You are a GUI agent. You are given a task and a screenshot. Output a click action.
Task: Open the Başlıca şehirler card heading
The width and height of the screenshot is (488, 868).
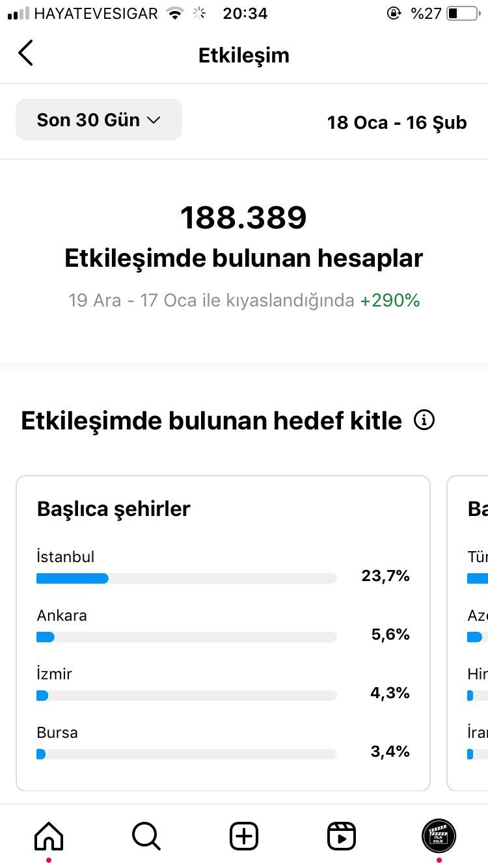[x=114, y=509]
